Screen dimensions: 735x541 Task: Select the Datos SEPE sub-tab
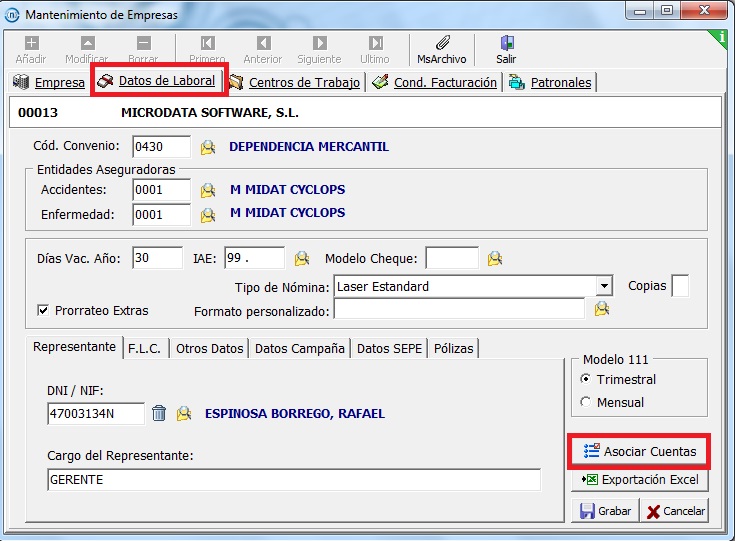[390, 349]
